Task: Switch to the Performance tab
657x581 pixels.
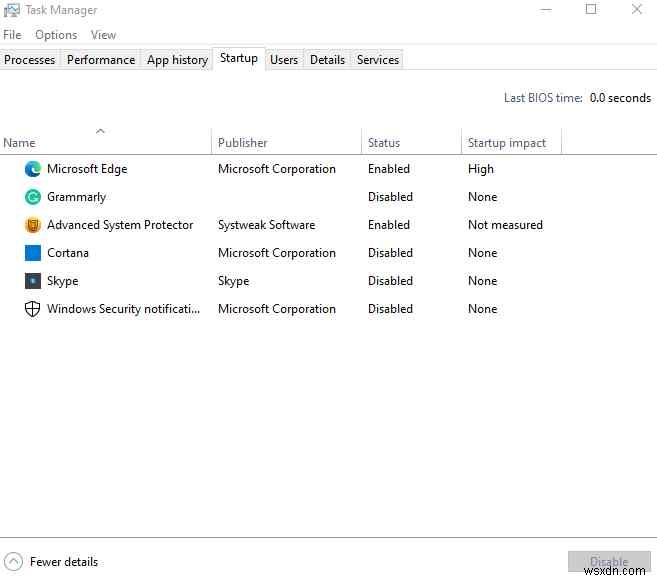Action: (101, 60)
